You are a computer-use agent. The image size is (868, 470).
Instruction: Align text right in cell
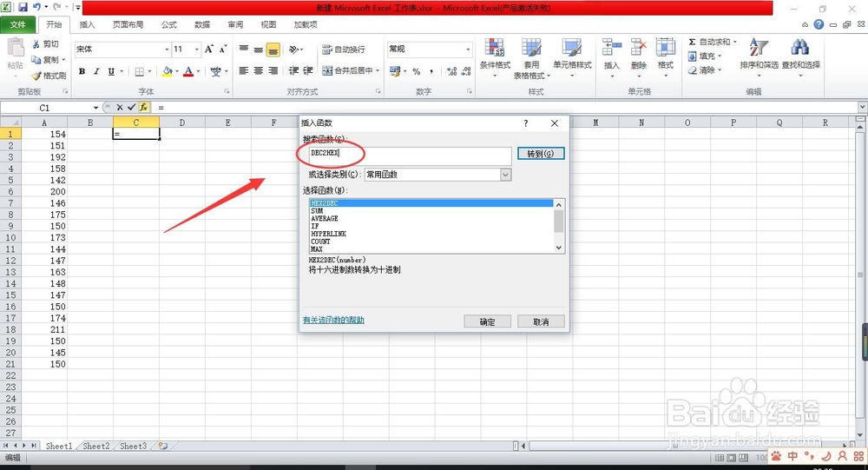273,71
